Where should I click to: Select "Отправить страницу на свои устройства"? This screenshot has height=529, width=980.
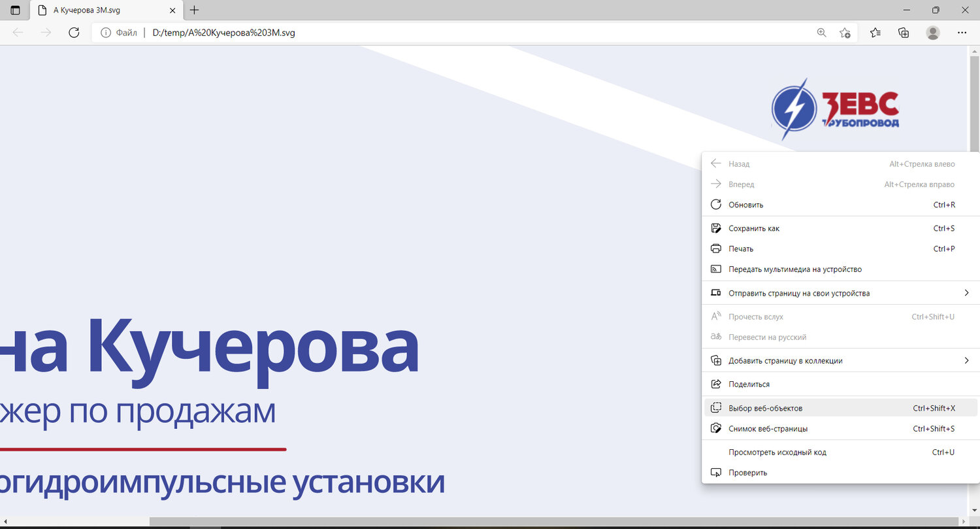pyautogui.click(x=841, y=293)
